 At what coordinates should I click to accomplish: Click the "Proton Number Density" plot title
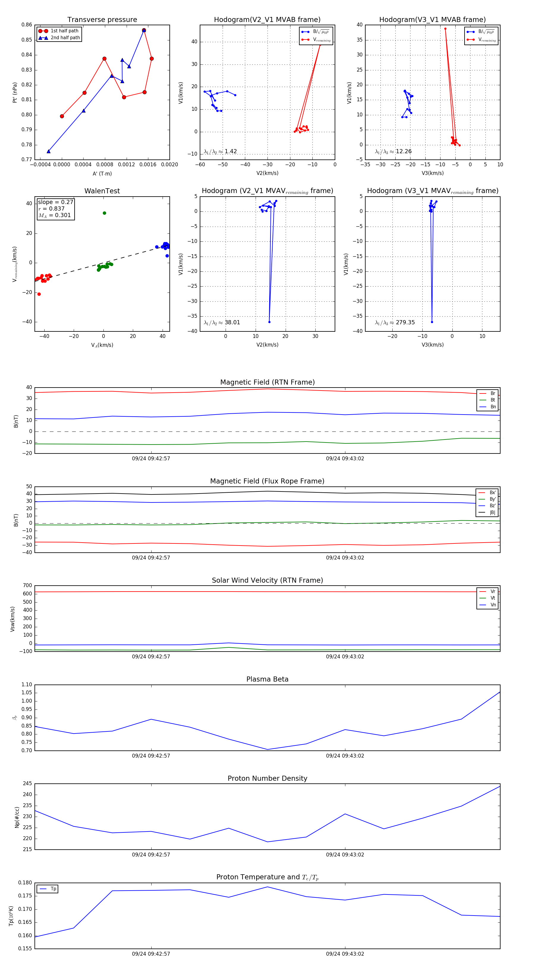[267, 778]
